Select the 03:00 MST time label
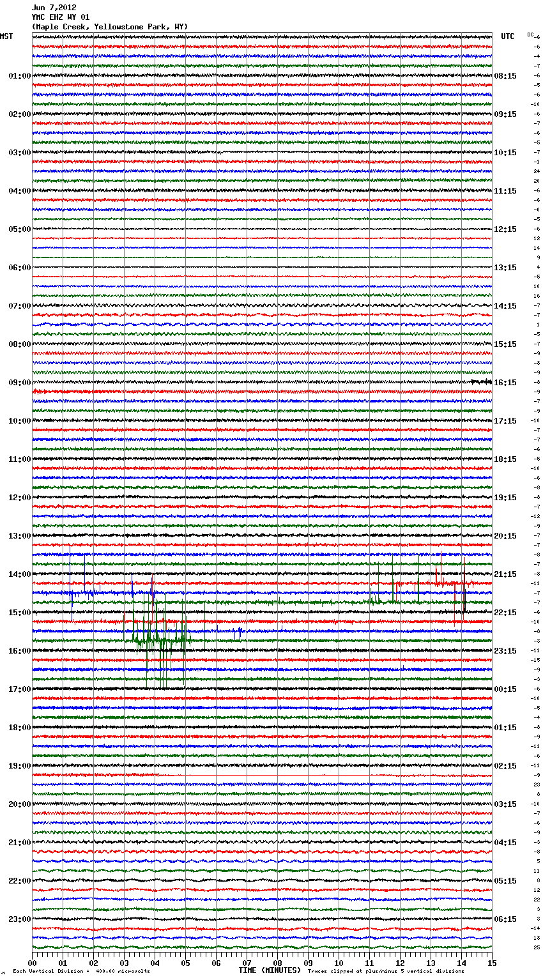Screen dimensions: 543x980 point(20,153)
